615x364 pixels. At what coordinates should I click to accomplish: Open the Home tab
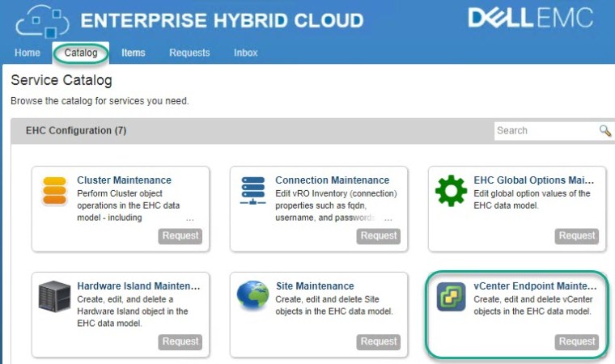[x=27, y=53]
